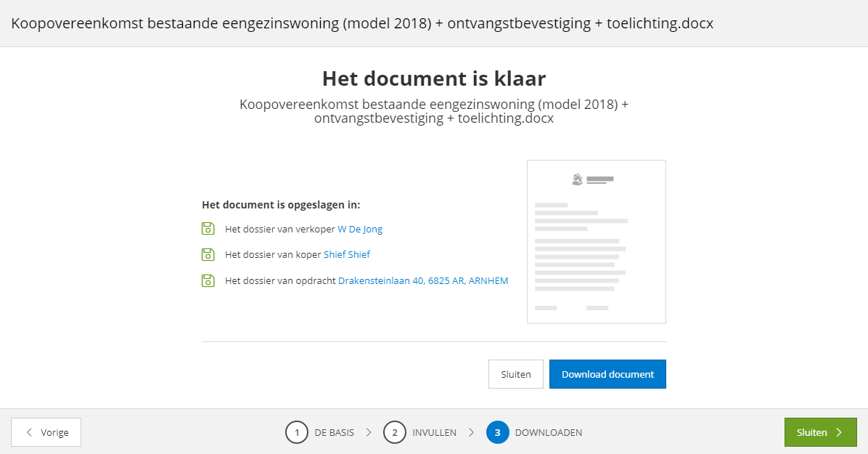Click the file name subtitle under the heading
This screenshot has height=454, width=868.
tap(434, 111)
